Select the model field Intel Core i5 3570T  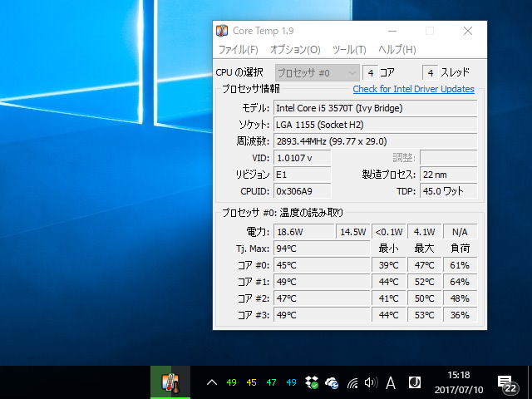(375, 108)
